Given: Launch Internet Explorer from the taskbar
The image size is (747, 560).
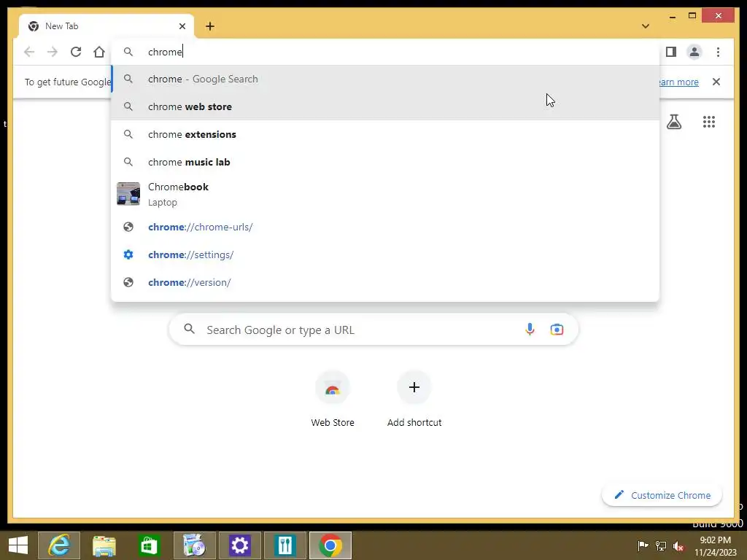Looking at the screenshot, I should pyautogui.click(x=59, y=545).
